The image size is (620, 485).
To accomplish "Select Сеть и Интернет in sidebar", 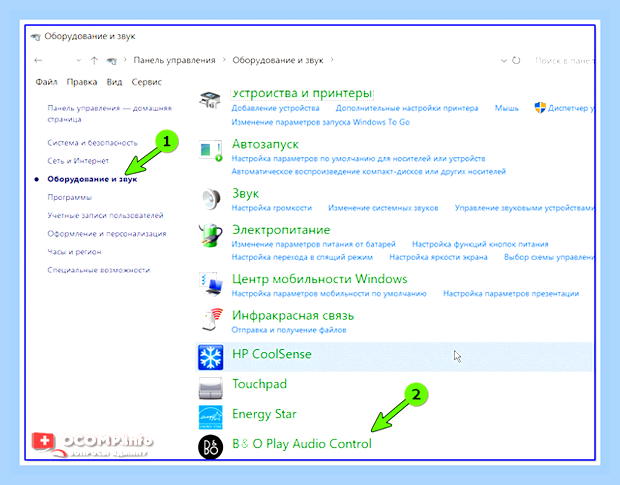I will coord(78,161).
